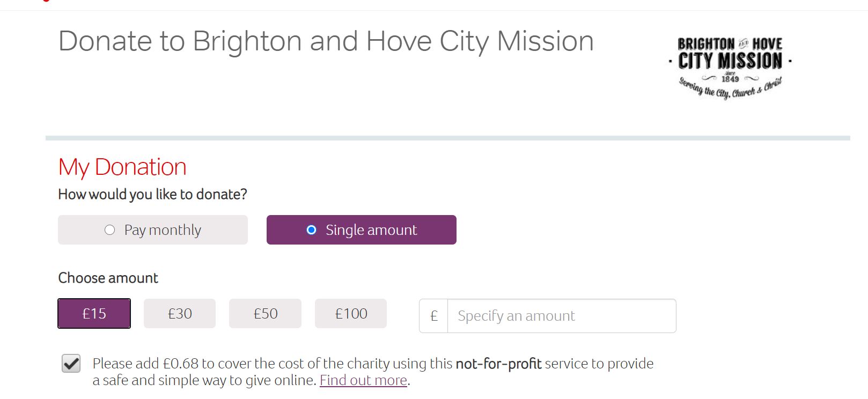868x399 pixels.
Task: Click the How would you like to donate text
Action: [152, 194]
